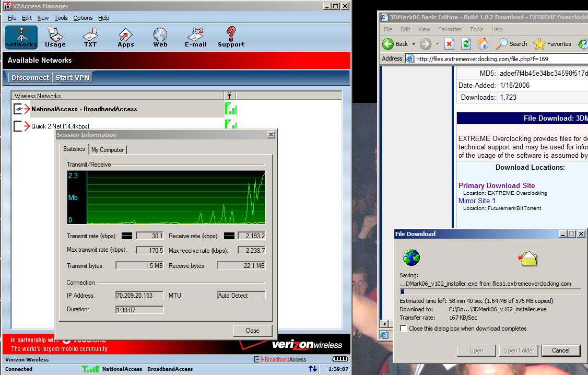Click the MTU Auto Detect field

coord(241,296)
